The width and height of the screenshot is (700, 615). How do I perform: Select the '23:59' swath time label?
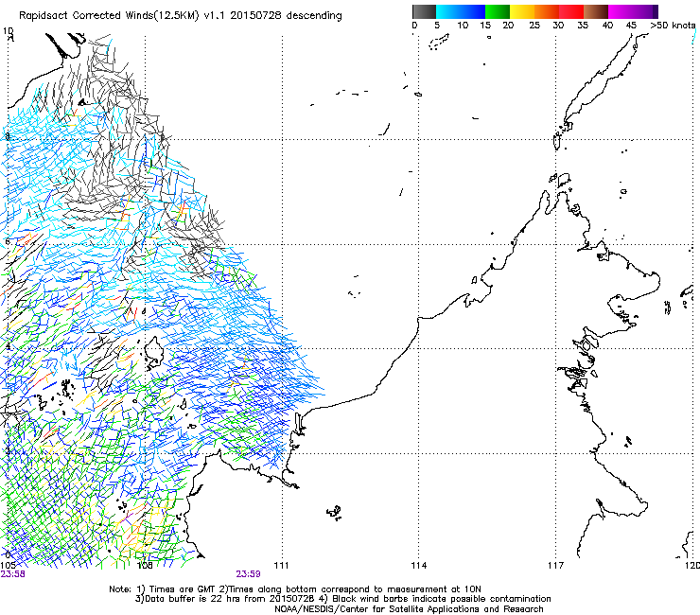[248, 574]
